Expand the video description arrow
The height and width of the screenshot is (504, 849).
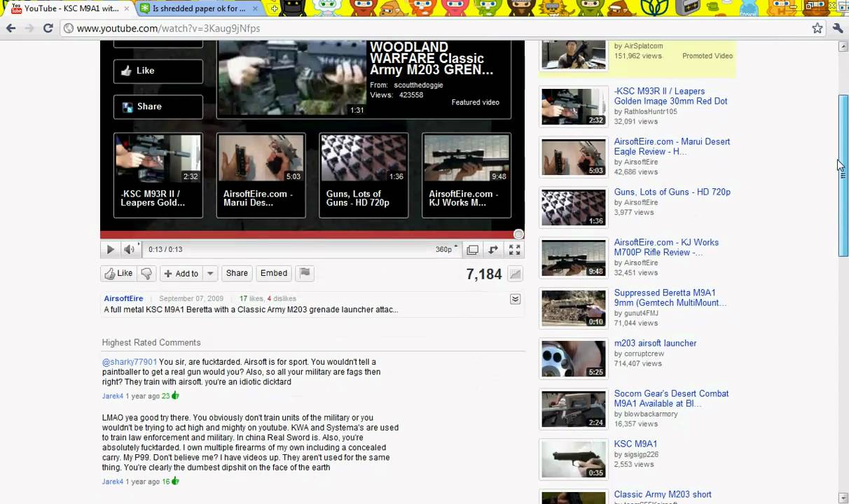(x=515, y=299)
